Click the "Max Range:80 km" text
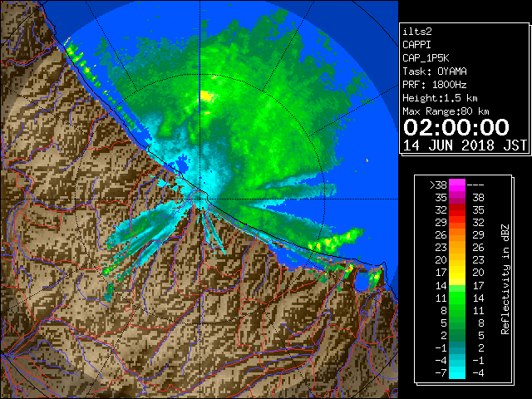532x399 pixels. point(446,111)
